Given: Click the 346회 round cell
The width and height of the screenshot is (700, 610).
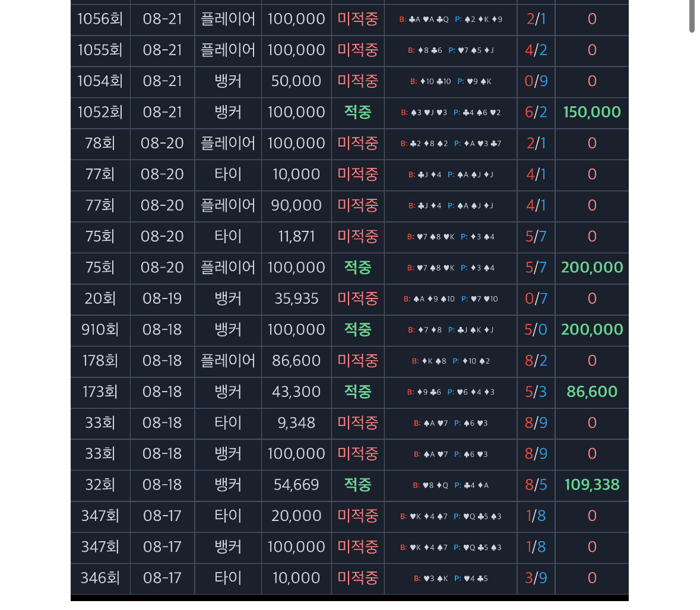Looking at the screenshot, I should (100, 578).
